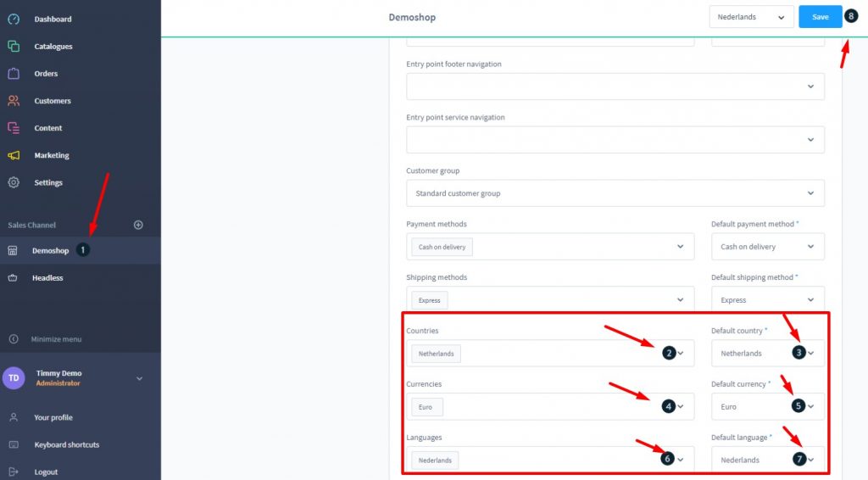This screenshot has width=868, height=480.
Task: Click the Dashboard gauge icon
Action: [14, 19]
